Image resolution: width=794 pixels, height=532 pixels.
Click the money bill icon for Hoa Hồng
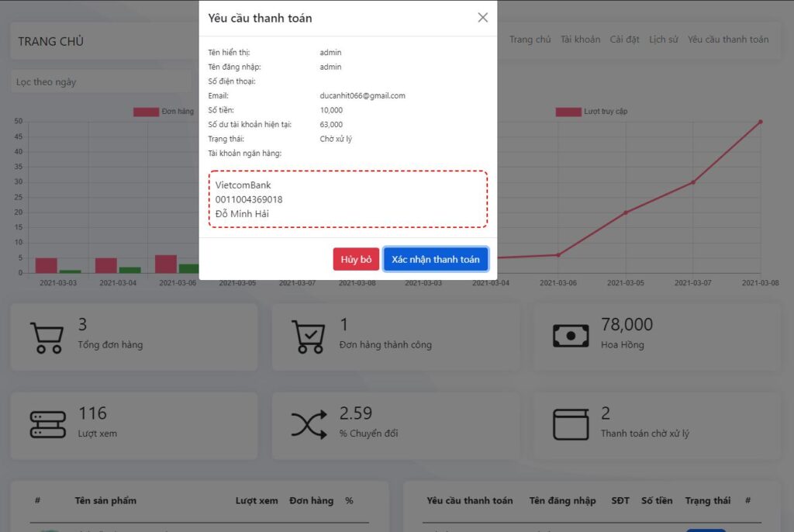pyautogui.click(x=570, y=336)
